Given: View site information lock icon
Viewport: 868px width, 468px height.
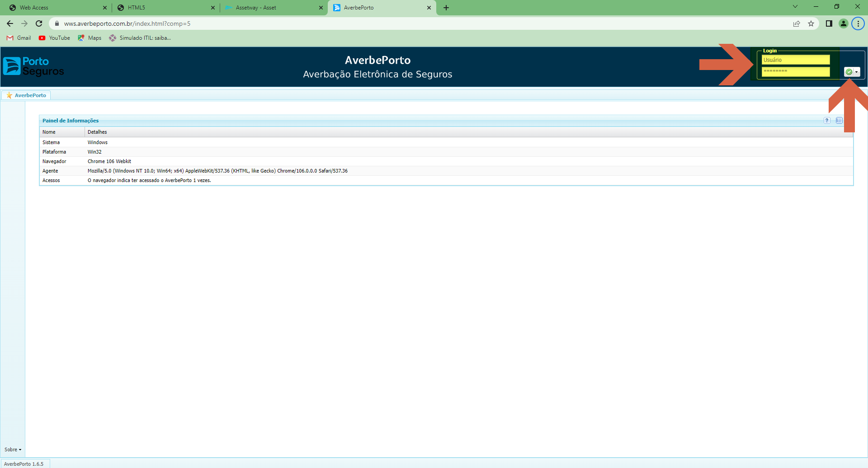Looking at the screenshot, I should [57, 23].
